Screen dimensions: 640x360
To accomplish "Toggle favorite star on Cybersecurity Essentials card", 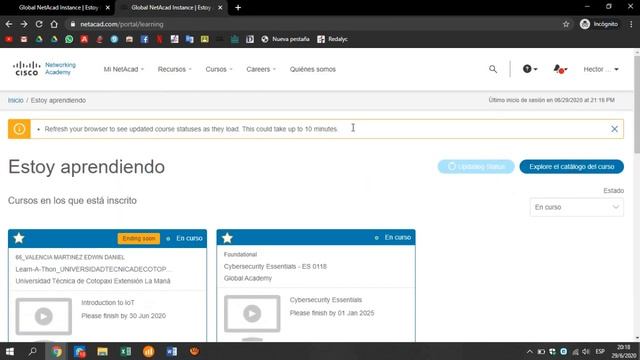I will pyautogui.click(x=227, y=238).
